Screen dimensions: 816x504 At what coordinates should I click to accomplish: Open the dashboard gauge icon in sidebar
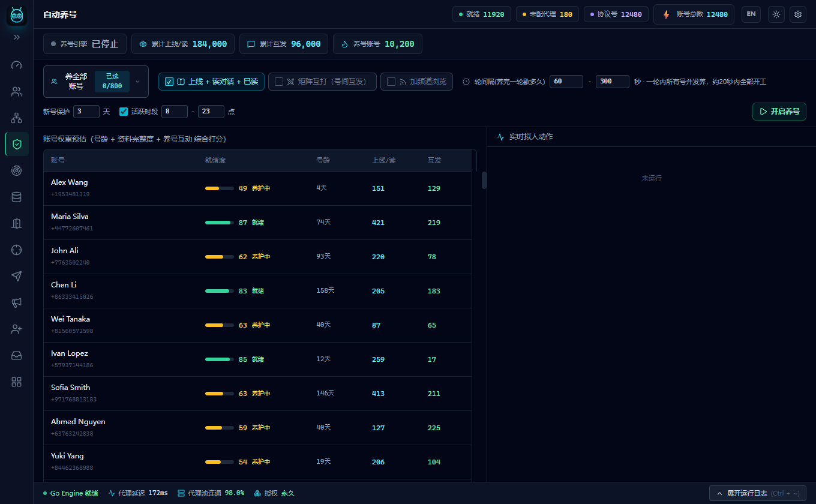pyautogui.click(x=17, y=65)
